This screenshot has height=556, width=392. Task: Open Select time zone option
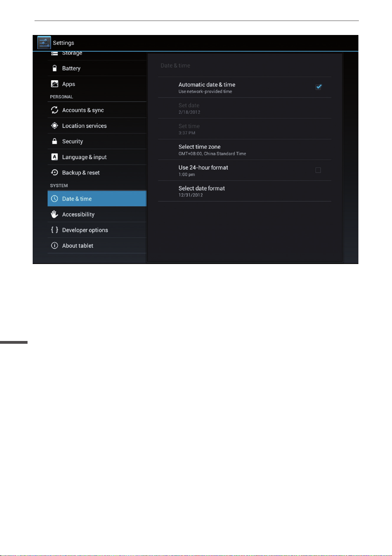pyautogui.click(x=245, y=150)
